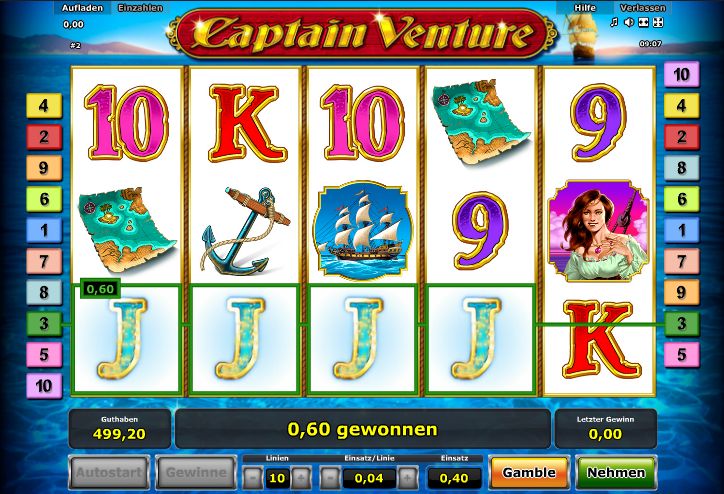This screenshot has height=494, width=724.
Task: Click the anchor symbol on reel two
Action: click(244, 230)
